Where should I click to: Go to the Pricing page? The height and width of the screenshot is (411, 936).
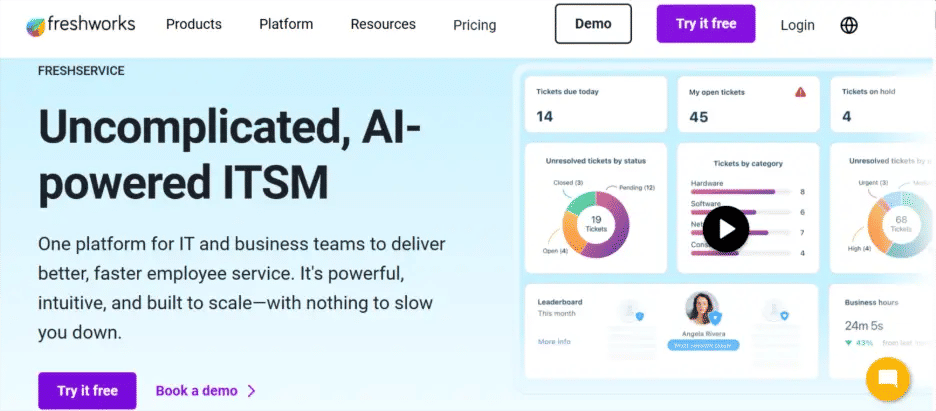(474, 25)
